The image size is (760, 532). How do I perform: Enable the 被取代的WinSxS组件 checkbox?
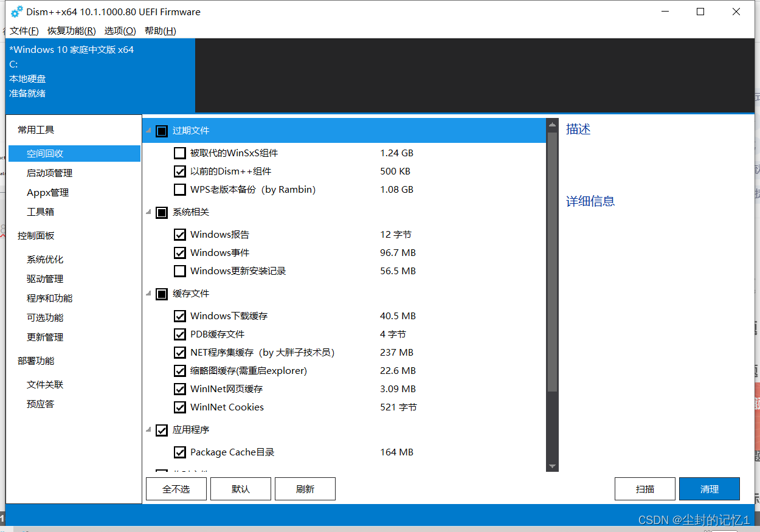click(180, 153)
